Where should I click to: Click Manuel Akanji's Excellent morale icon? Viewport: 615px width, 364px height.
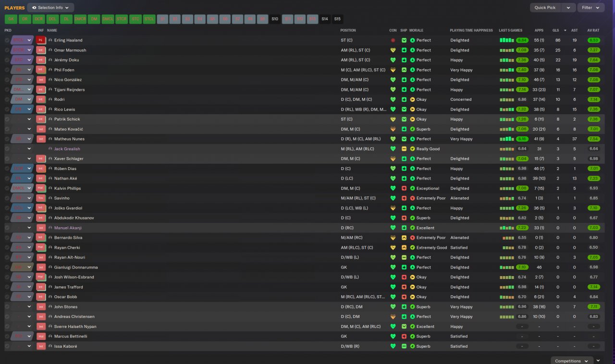(412, 228)
